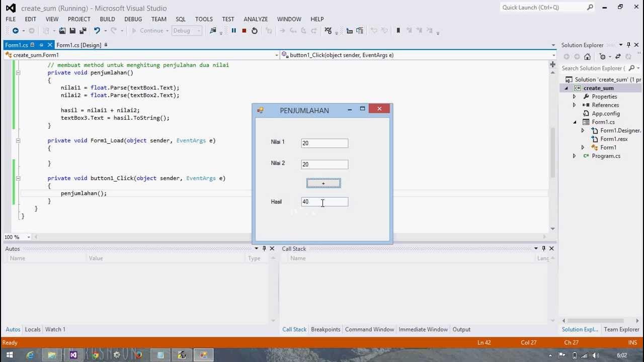
Task: Open the Output tab
Action: [x=461, y=330]
